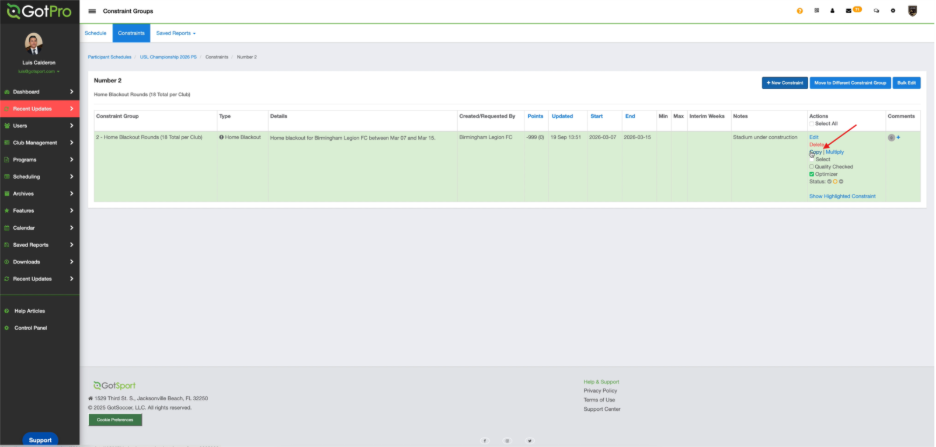936x447 pixels.
Task: Uncheck the Optimizer checkbox
Action: point(811,174)
